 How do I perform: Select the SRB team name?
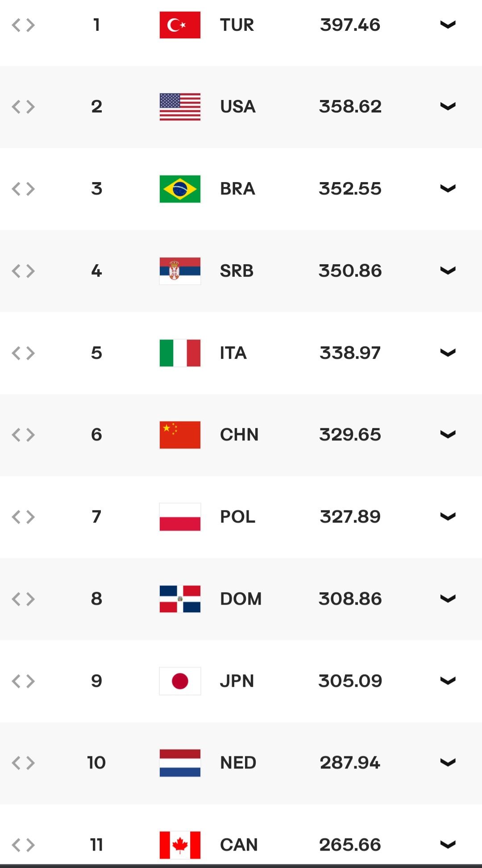(x=237, y=271)
